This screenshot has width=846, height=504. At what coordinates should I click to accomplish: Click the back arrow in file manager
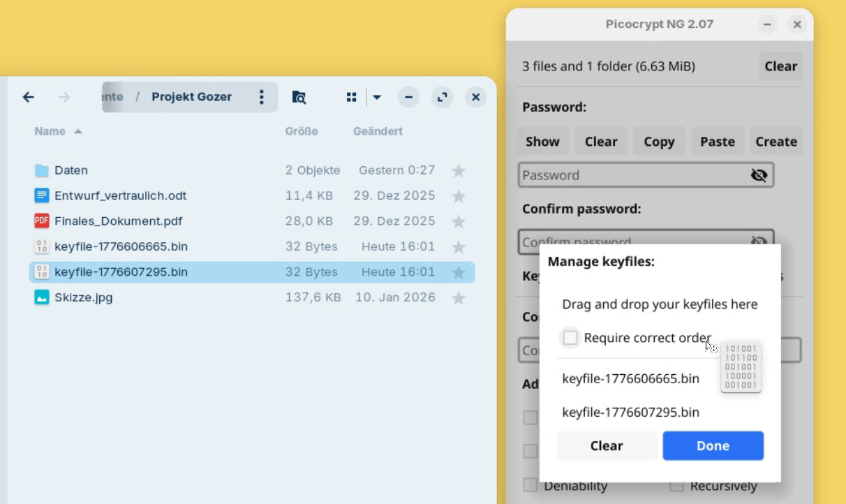click(x=29, y=97)
